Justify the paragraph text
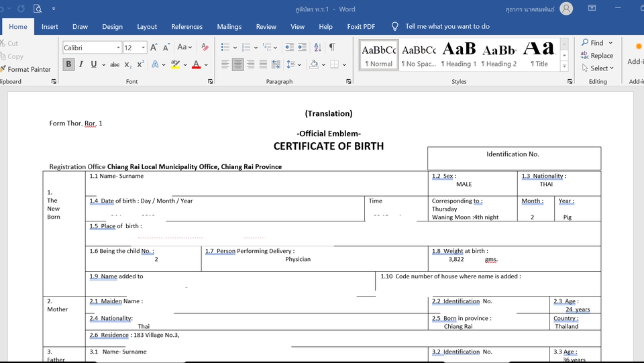644x363 pixels. pyautogui.click(x=263, y=64)
